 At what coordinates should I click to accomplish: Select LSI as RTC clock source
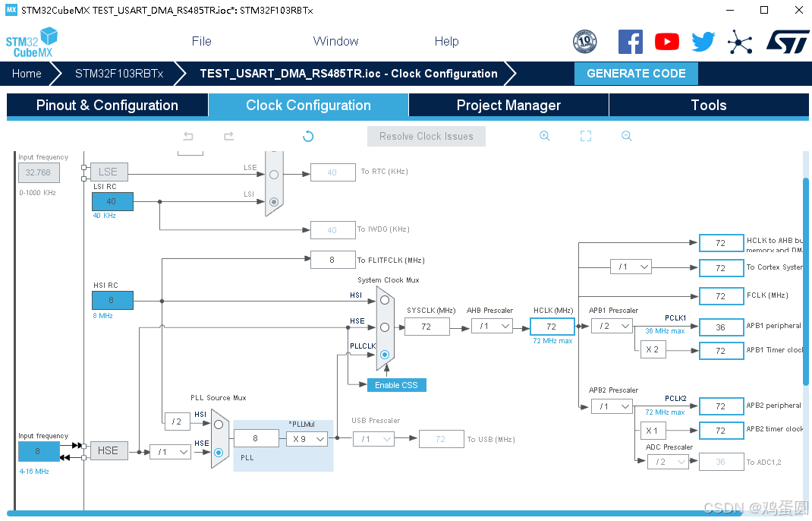pos(274,202)
